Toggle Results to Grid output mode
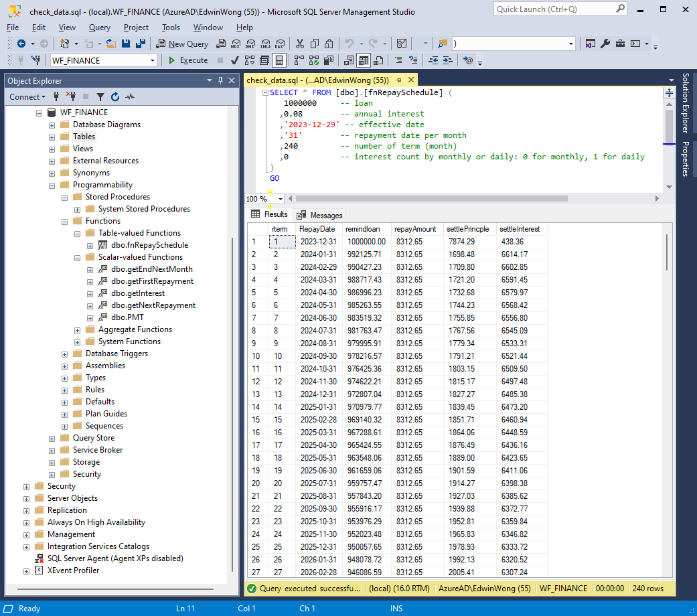Image resolution: width=697 pixels, height=616 pixels. pos(363,60)
